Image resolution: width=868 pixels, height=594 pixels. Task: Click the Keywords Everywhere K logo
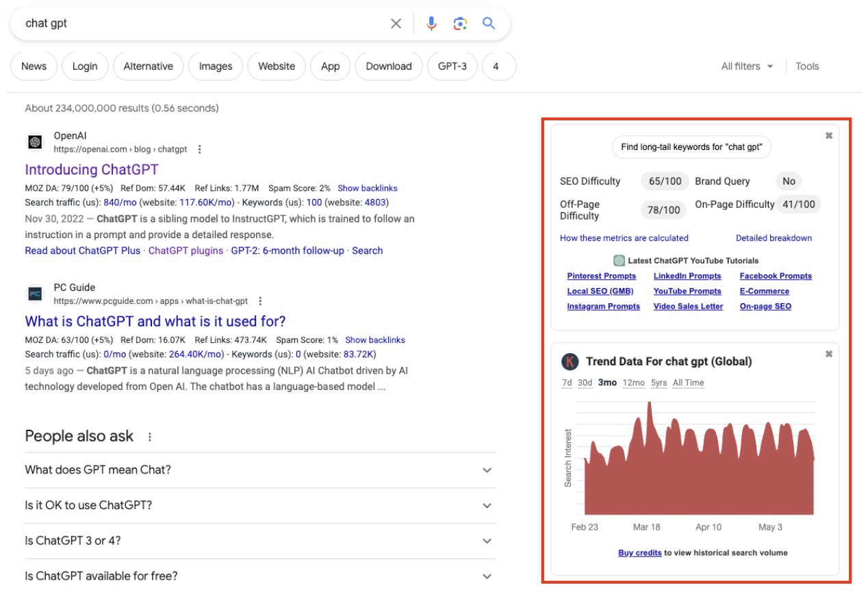pos(570,361)
